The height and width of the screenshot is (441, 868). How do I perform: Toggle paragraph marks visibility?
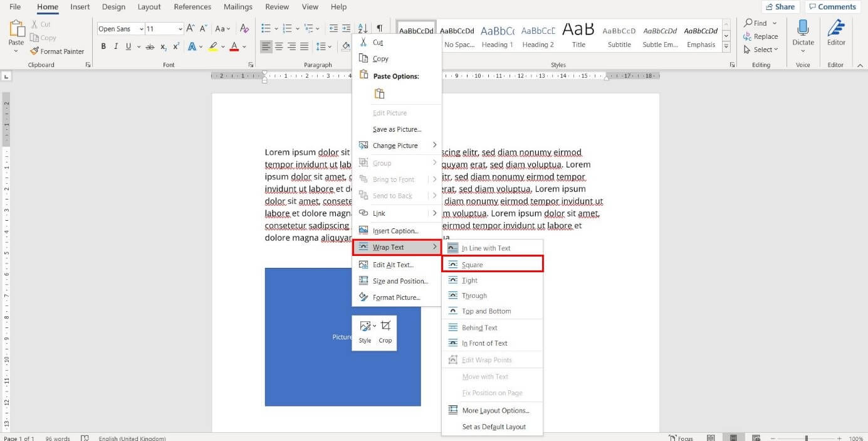pos(379,28)
